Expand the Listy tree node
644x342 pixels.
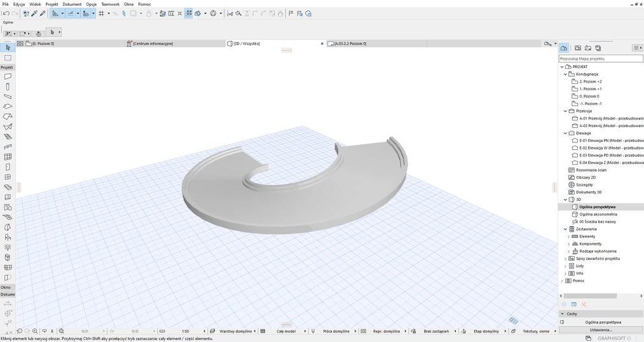[x=566, y=266]
